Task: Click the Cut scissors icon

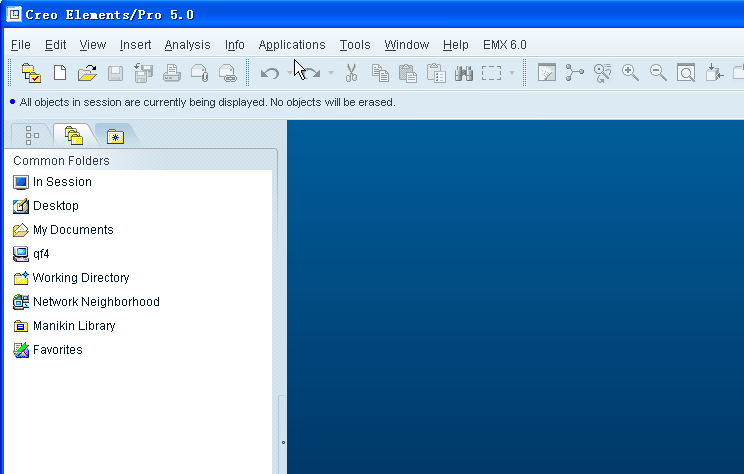Action: coord(351,73)
